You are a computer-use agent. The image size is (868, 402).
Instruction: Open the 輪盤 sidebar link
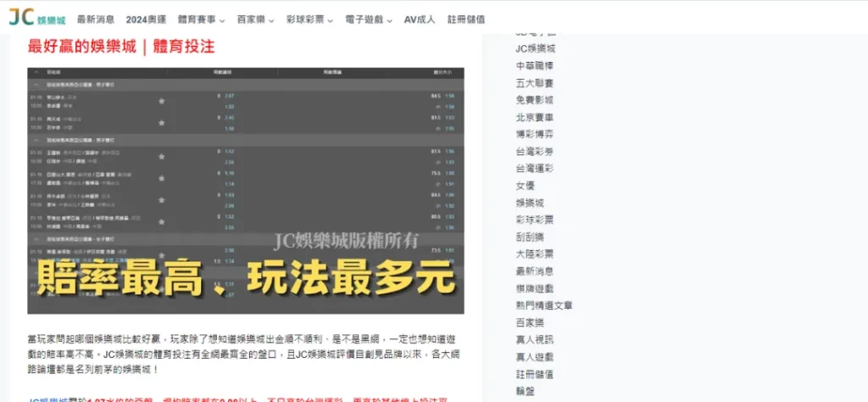pyautogui.click(x=526, y=391)
